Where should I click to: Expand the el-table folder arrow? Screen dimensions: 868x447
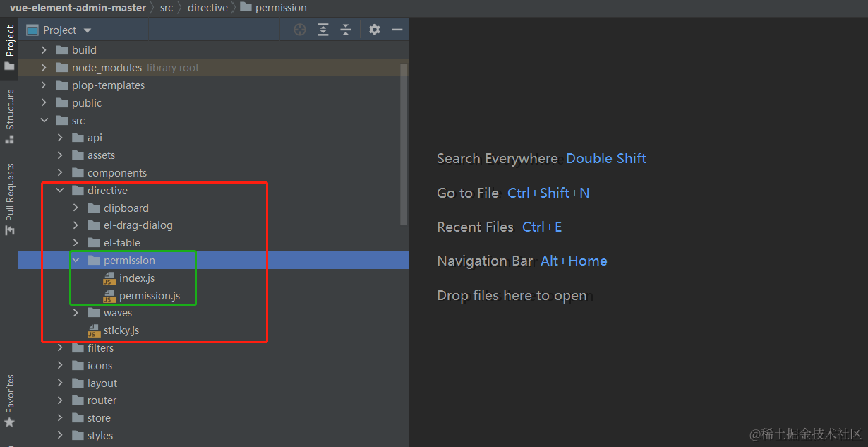point(76,243)
